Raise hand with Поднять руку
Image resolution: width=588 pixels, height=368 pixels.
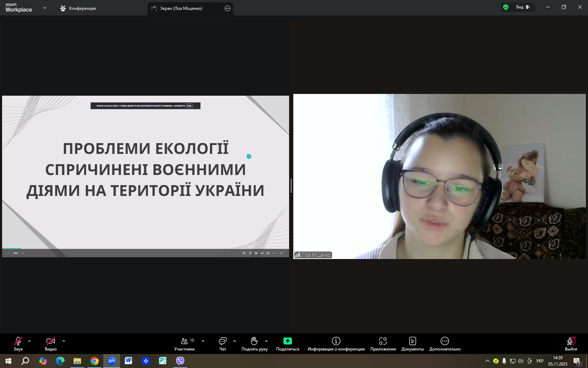254,344
